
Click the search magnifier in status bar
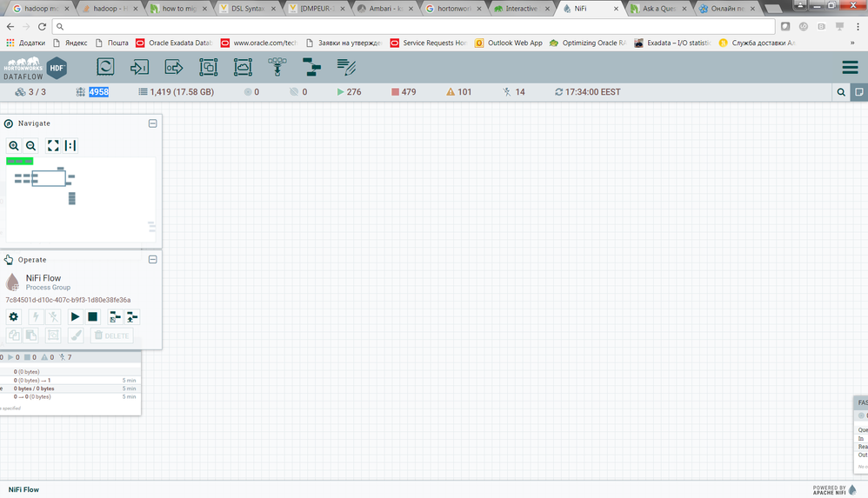(x=841, y=92)
